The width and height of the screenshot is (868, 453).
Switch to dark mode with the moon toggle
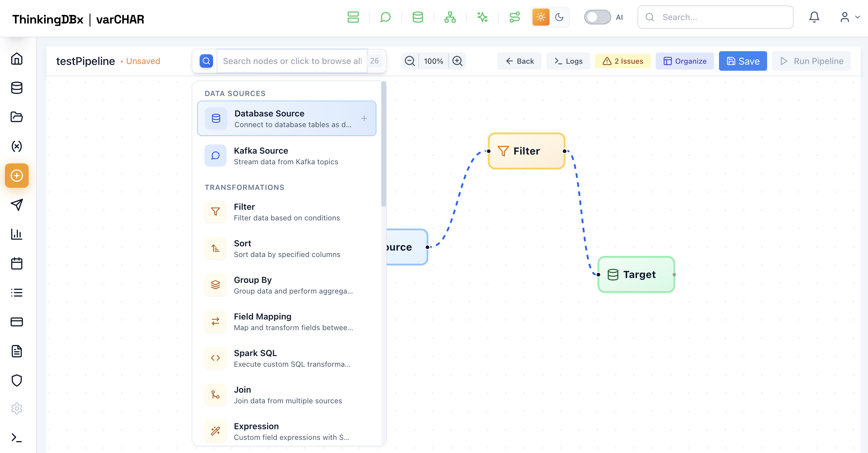[x=559, y=17]
